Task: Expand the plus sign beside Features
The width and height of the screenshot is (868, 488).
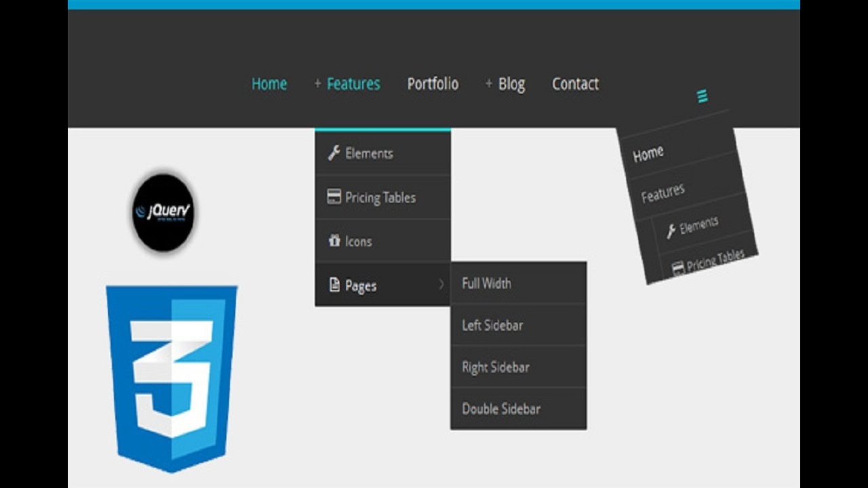Action: 317,84
